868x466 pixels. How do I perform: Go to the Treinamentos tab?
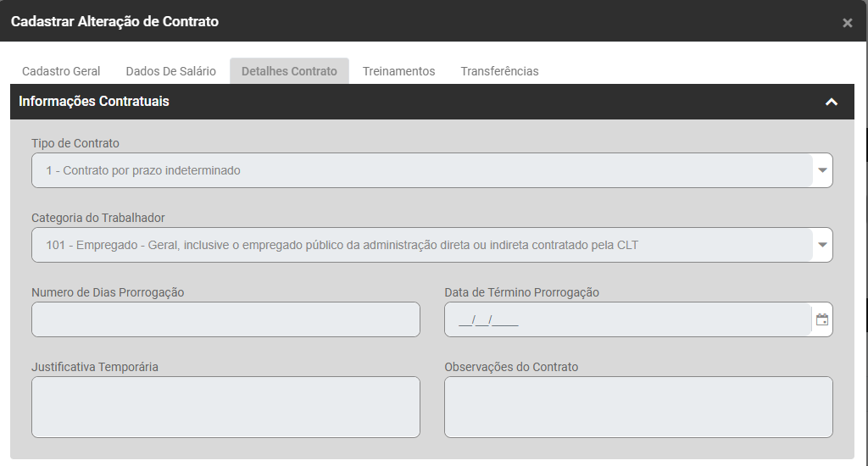pyautogui.click(x=398, y=71)
